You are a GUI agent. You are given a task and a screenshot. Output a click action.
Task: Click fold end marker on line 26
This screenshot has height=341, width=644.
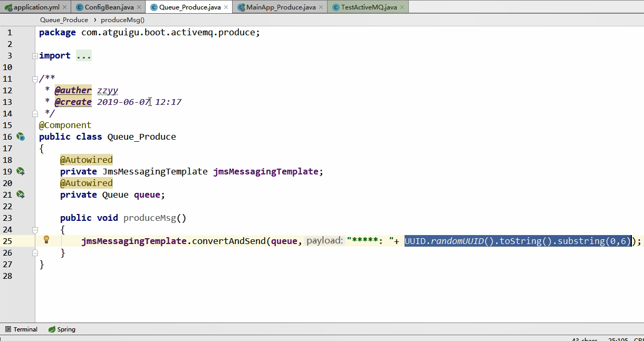tap(35, 252)
